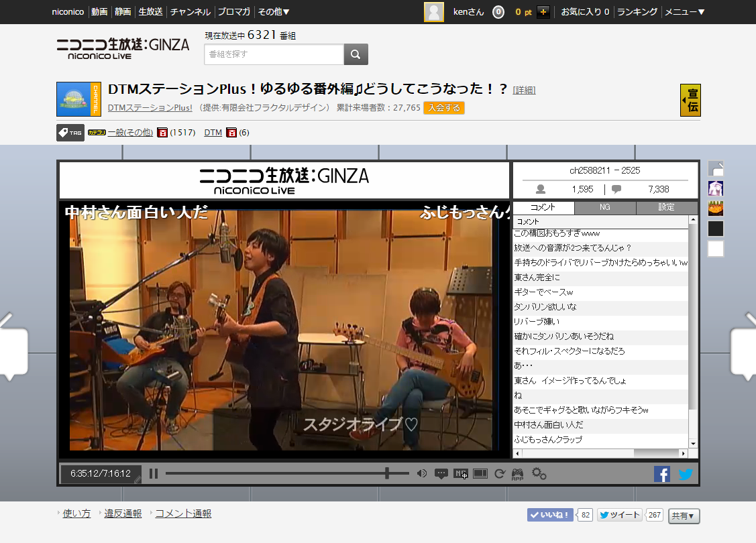Open 生放送 in the top navigation

tap(150, 12)
